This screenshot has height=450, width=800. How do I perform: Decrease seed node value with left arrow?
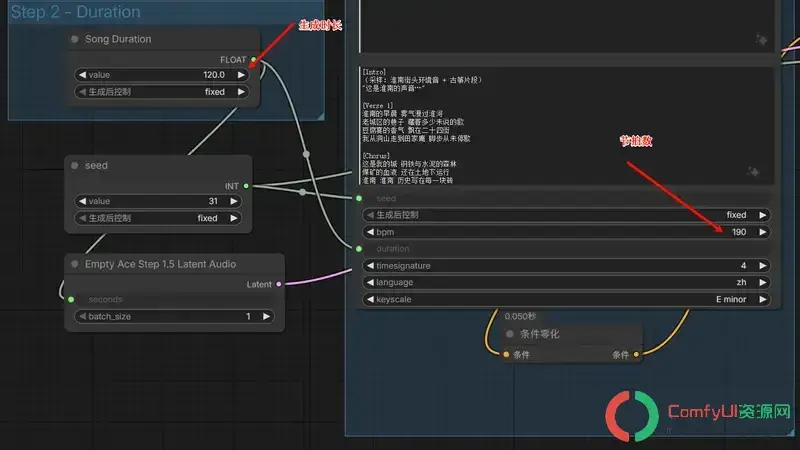point(82,201)
